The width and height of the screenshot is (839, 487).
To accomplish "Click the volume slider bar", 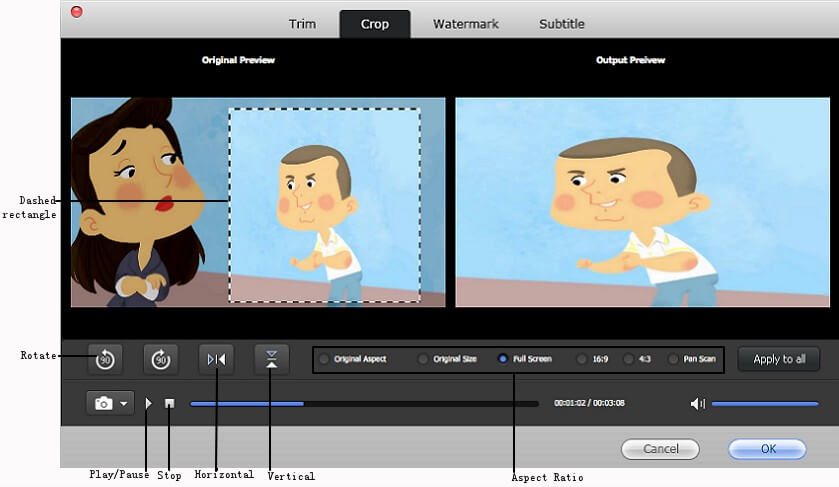I will [x=765, y=404].
